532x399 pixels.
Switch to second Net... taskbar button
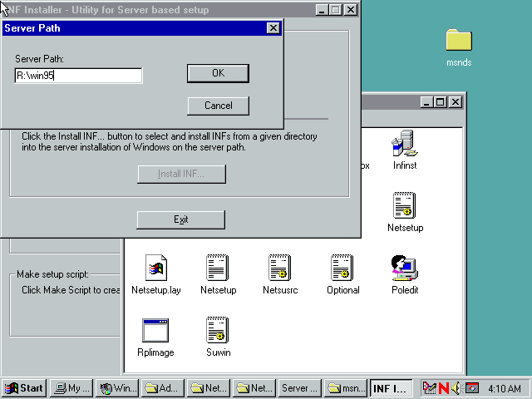[x=254, y=388]
